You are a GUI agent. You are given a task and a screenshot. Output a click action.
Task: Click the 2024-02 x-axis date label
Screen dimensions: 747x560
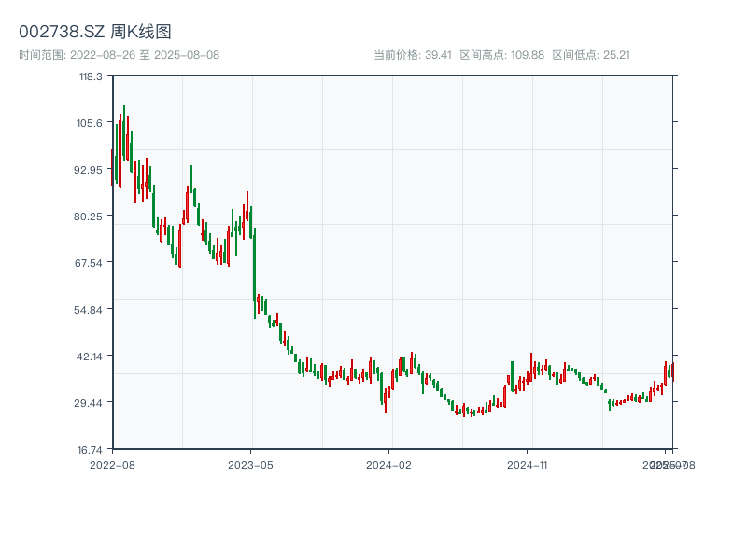(389, 464)
